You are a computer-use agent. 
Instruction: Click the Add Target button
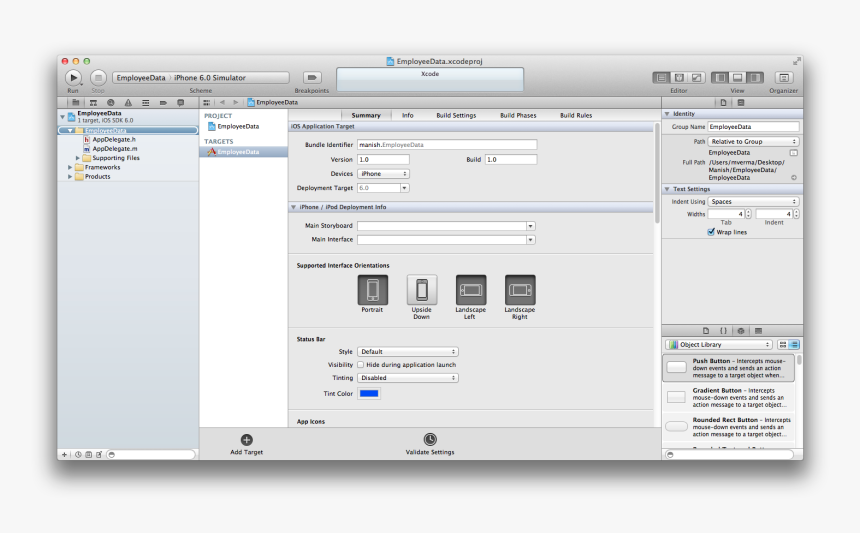pyautogui.click(x=247, y=445)
